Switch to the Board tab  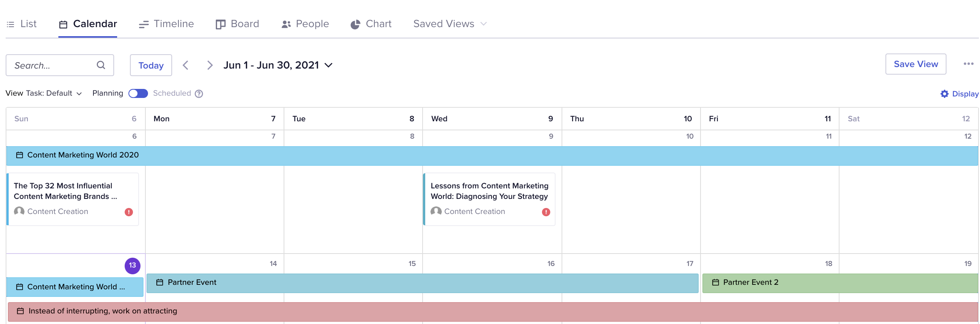(237, 24)
